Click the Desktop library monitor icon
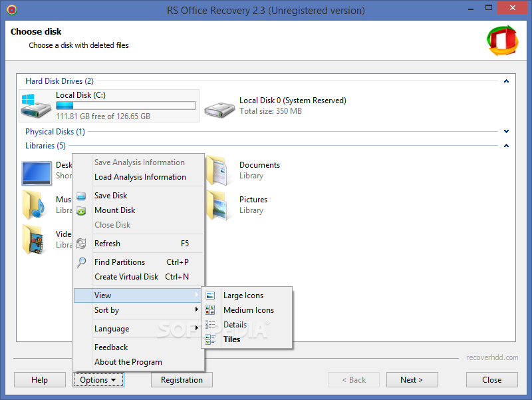Image resolution: width=532 pixels, height=400 pixels. click(37, 173)
